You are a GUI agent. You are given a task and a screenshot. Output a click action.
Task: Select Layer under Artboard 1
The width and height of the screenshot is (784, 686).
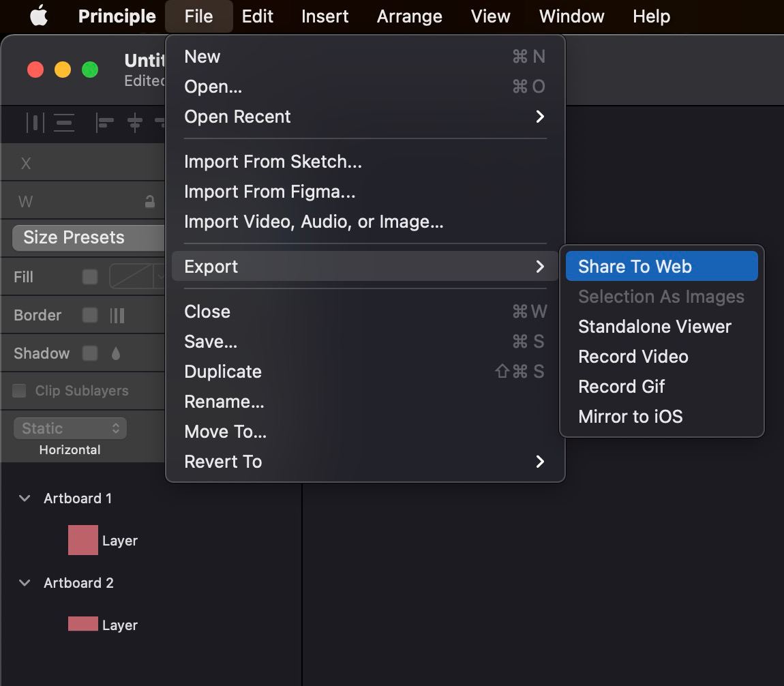(119, 541)
